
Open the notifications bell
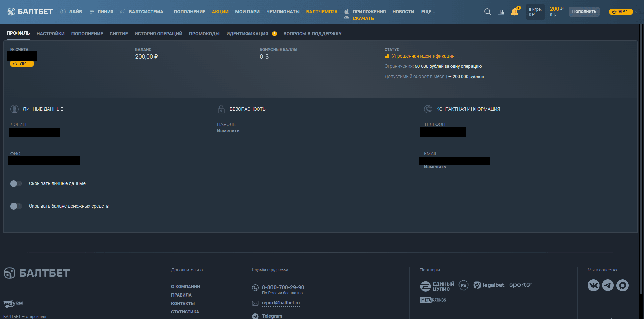click(x=514, y=12)
